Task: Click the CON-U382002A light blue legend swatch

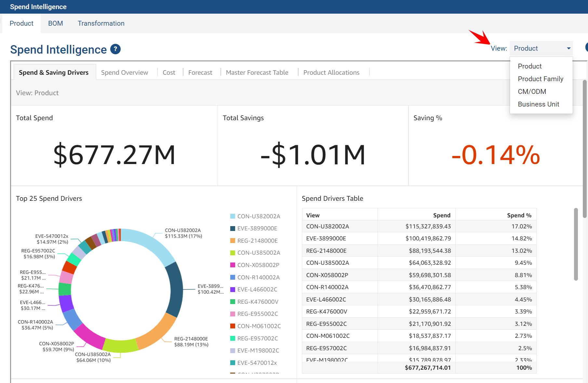Action: pyautogui.click(x=233, y=216)
